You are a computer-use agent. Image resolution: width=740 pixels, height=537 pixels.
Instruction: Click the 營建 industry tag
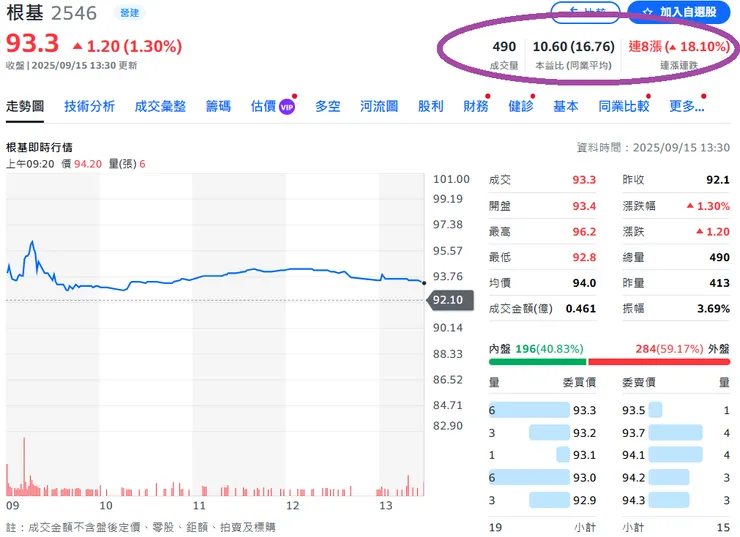click(x=129, y=13)
